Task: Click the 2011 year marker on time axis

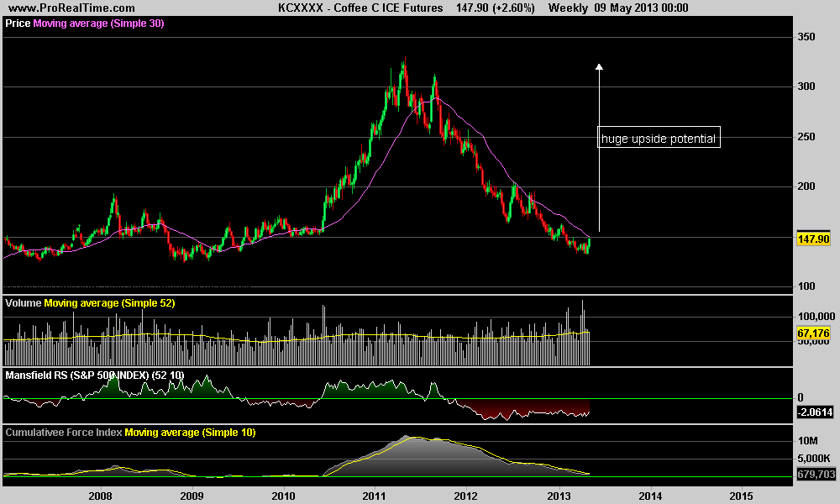Action: [375, 496]
